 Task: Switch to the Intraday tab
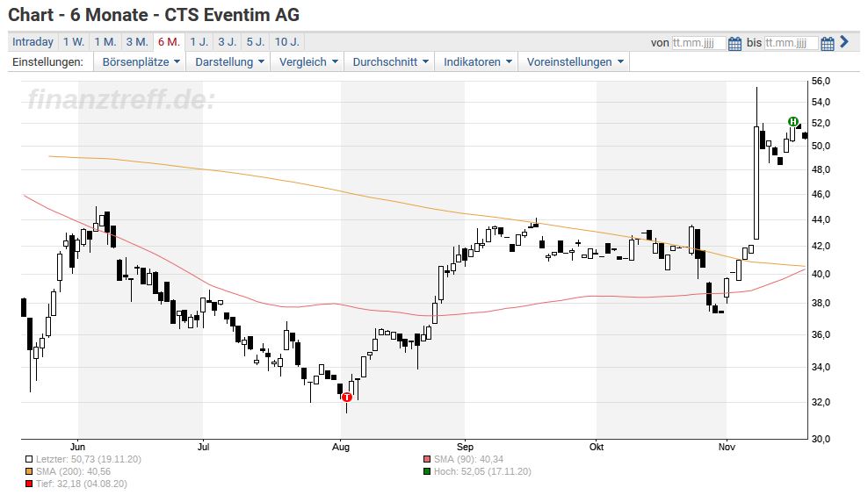tap(33, 42)
